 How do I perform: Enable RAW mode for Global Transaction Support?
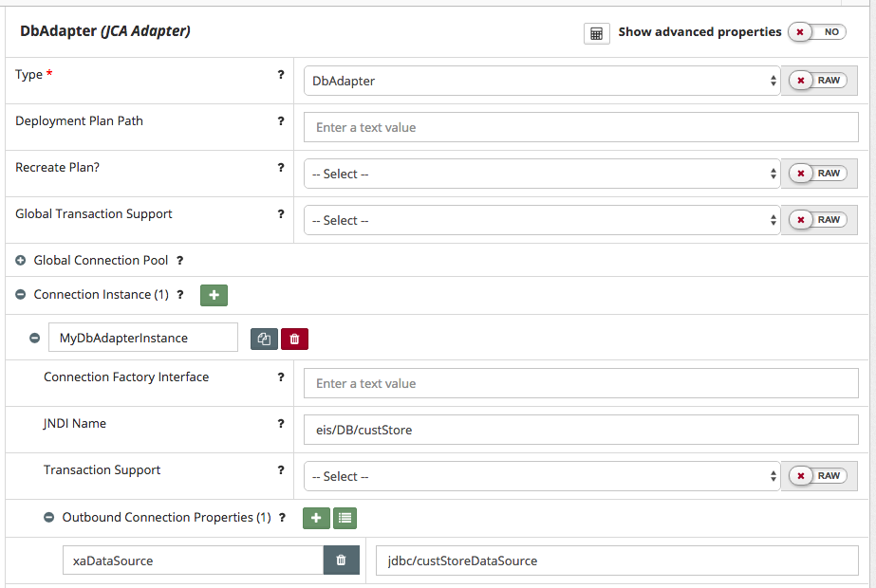818,220
